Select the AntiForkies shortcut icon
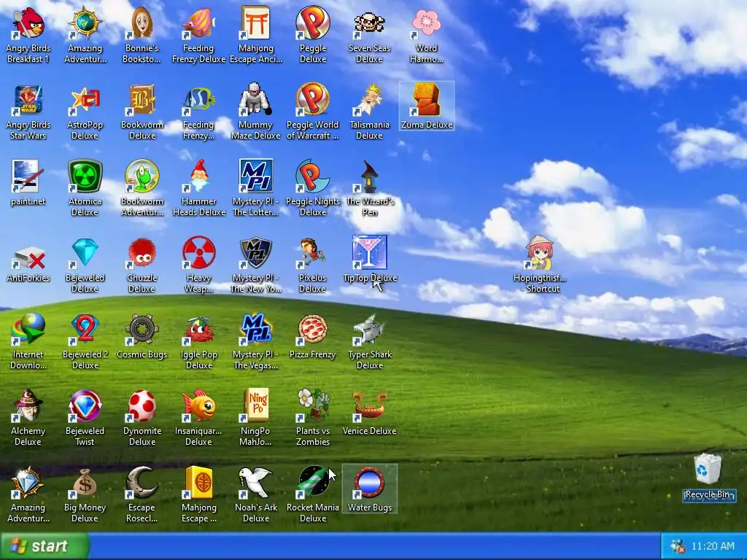 point(28,257)
